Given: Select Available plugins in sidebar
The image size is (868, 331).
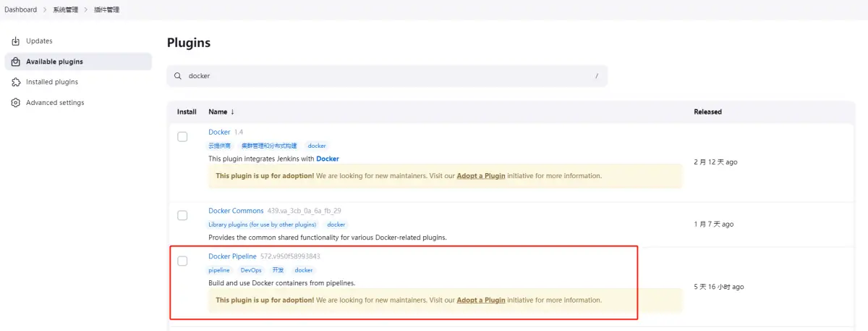Looking at the screenshot, I should tap(78, 62).
